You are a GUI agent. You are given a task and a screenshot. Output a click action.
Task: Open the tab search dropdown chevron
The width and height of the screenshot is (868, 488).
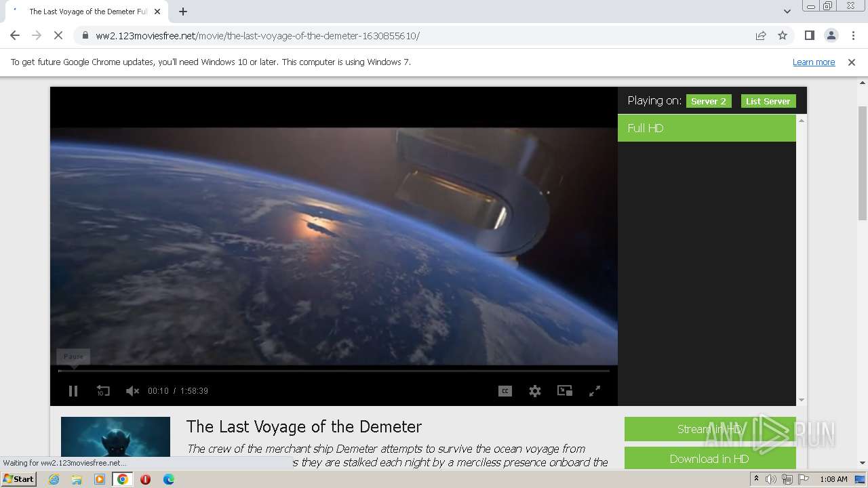tap(787, 12)
